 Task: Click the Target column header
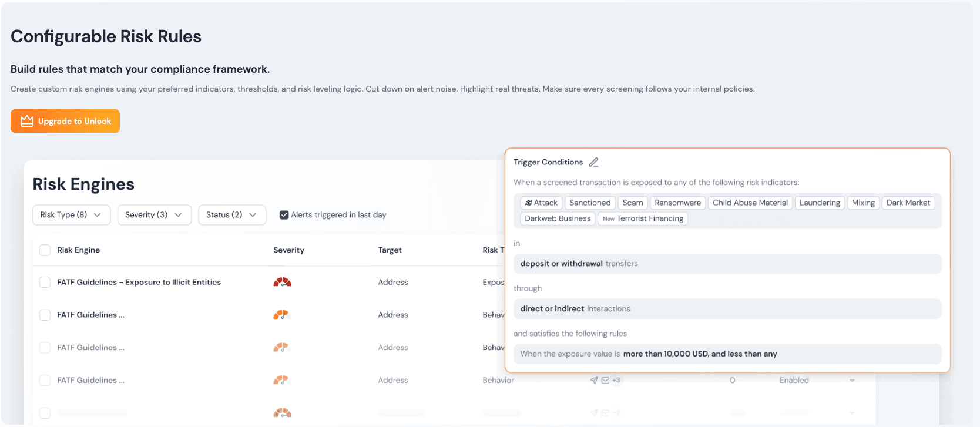coord(390,250)
